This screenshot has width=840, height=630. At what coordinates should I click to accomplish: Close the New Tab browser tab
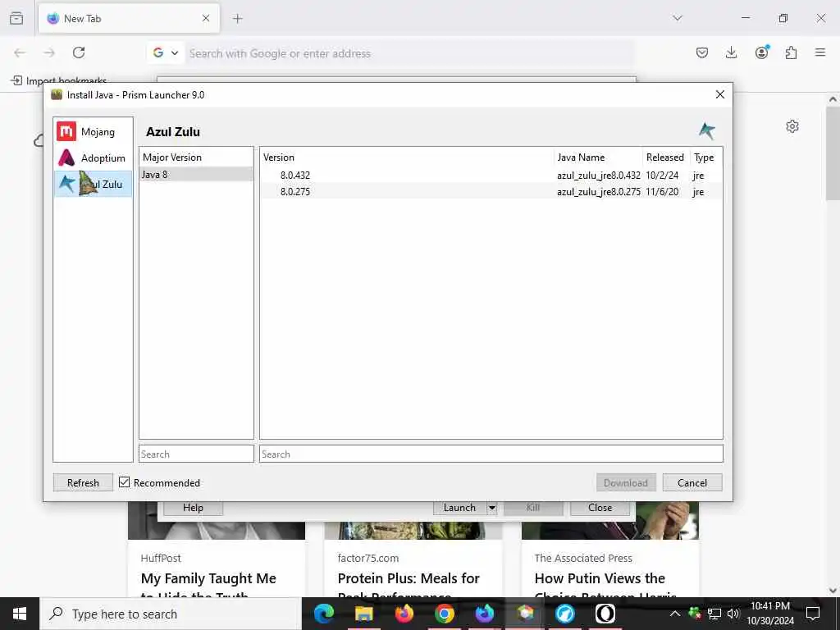pos(206,18)
